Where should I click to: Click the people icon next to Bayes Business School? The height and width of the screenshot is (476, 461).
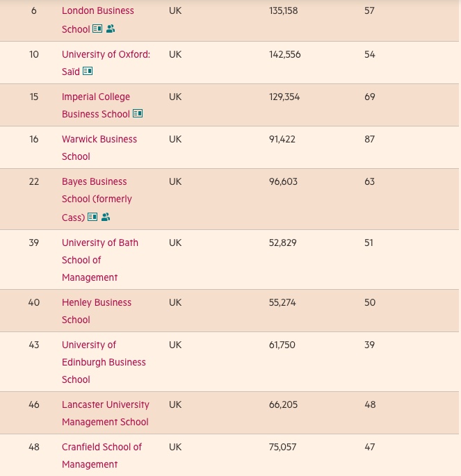click(106, 217)
